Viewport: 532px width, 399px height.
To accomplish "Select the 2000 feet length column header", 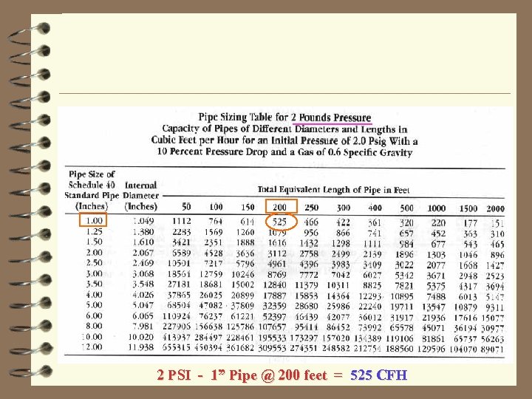I will [x=495, y=208].
